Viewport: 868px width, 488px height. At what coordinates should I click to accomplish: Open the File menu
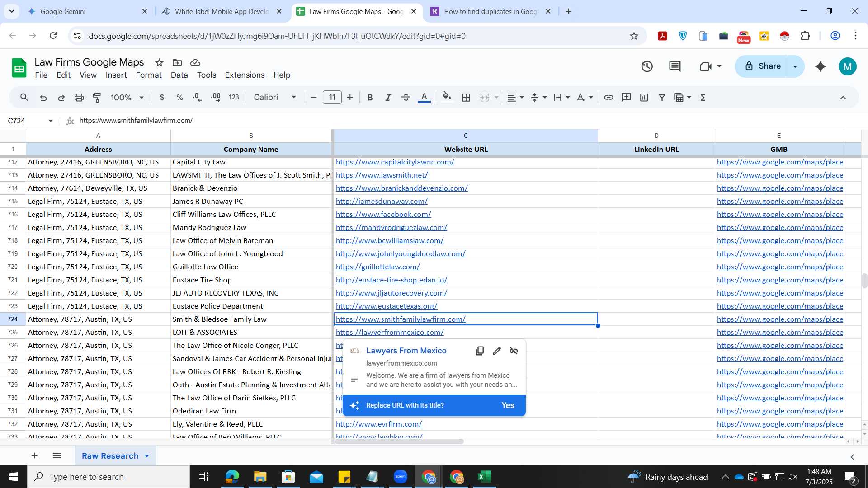point(41,75)
